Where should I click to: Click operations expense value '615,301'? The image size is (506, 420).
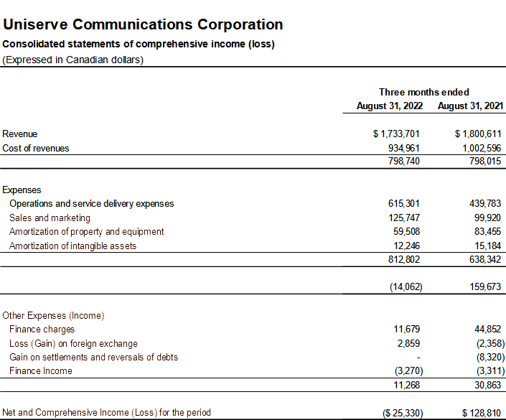tap(403, 204)
